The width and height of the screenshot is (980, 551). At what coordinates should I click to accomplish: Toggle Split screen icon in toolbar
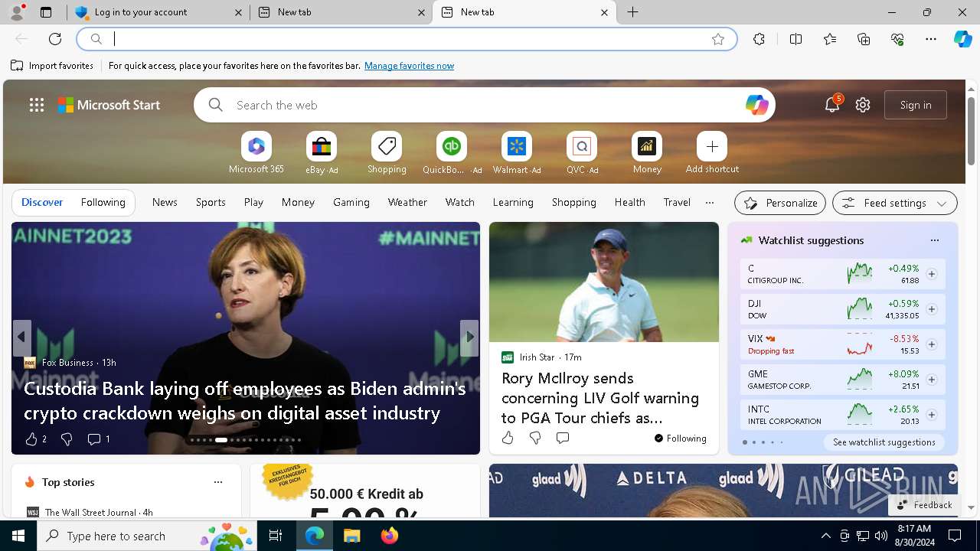pyautogui.click(x=795, y=39)
